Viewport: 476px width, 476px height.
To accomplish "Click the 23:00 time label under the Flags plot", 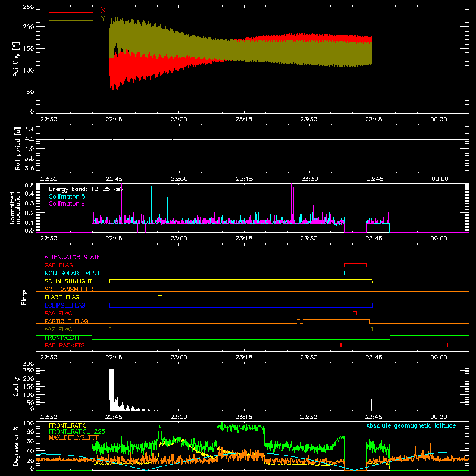I will point(178,358).
